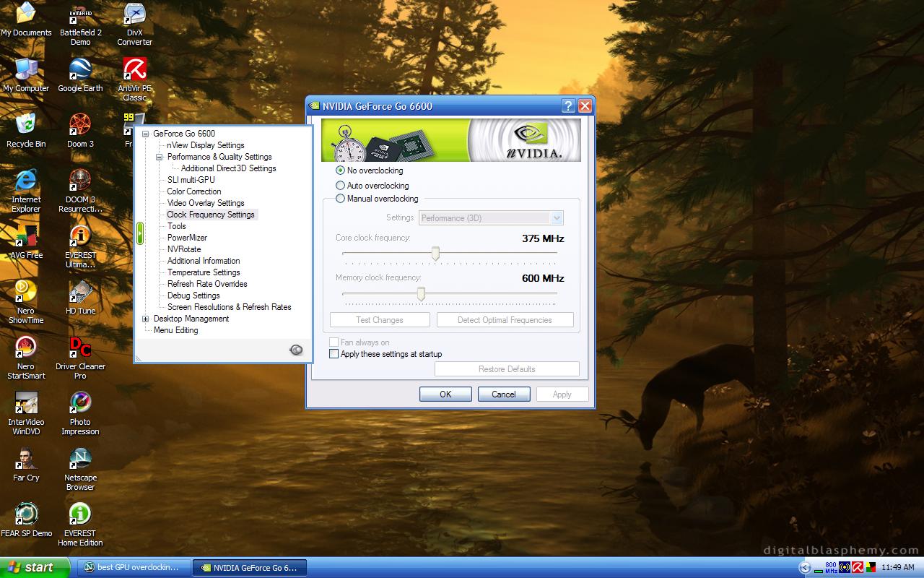Click the 800 MHz tray indicator
Screen dimensions: 924x578
point(830,568)
